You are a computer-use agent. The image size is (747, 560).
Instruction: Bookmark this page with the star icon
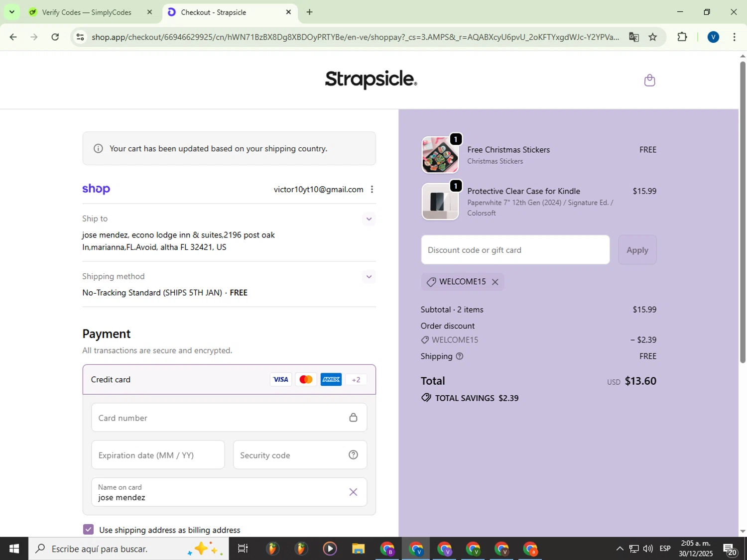click(x=653, y=37)
